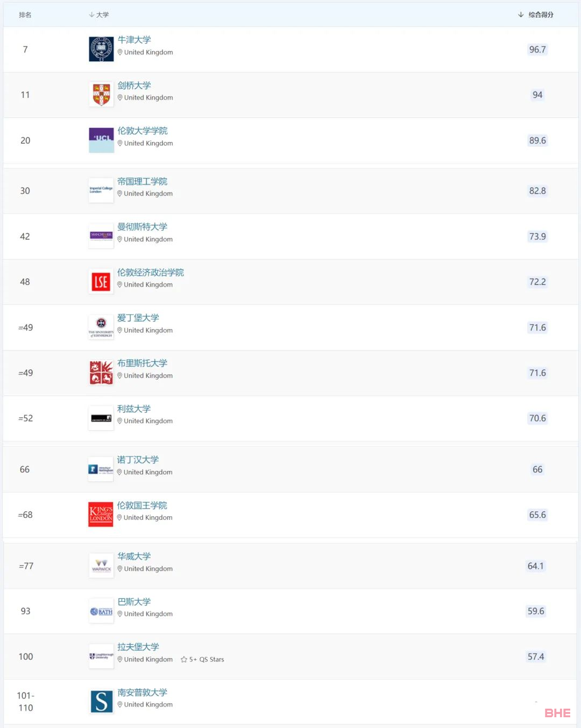The image size is (581, 728).
Task: Open the 利兹大学 link
Action: pyautogui.click(x=134, y=409)
